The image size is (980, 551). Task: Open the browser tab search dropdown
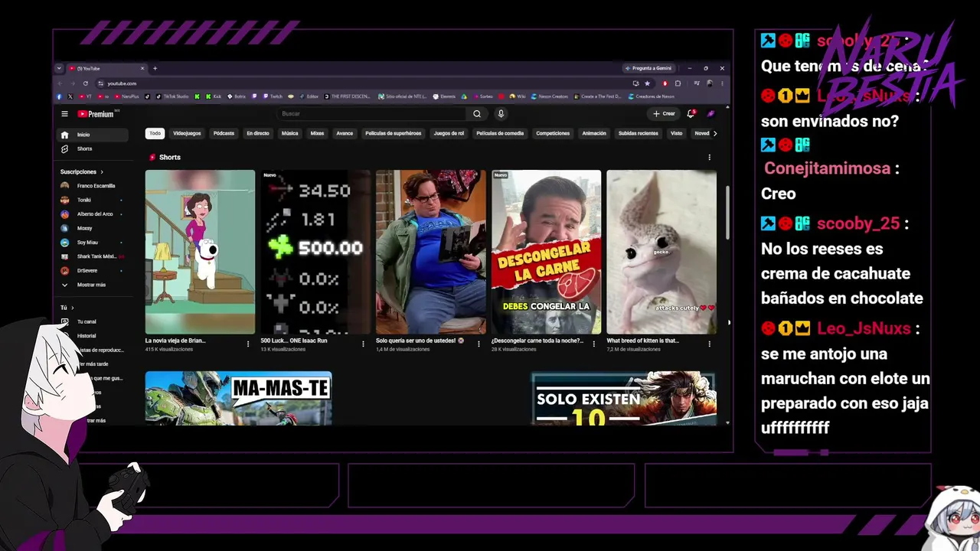point(59,68)
